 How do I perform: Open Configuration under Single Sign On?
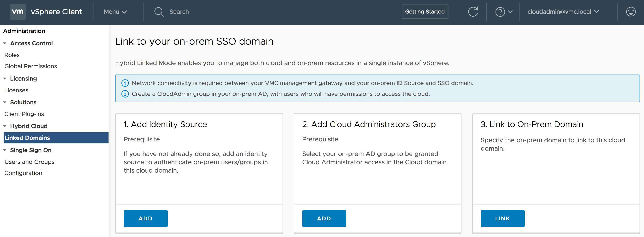(x=23, y=173)
